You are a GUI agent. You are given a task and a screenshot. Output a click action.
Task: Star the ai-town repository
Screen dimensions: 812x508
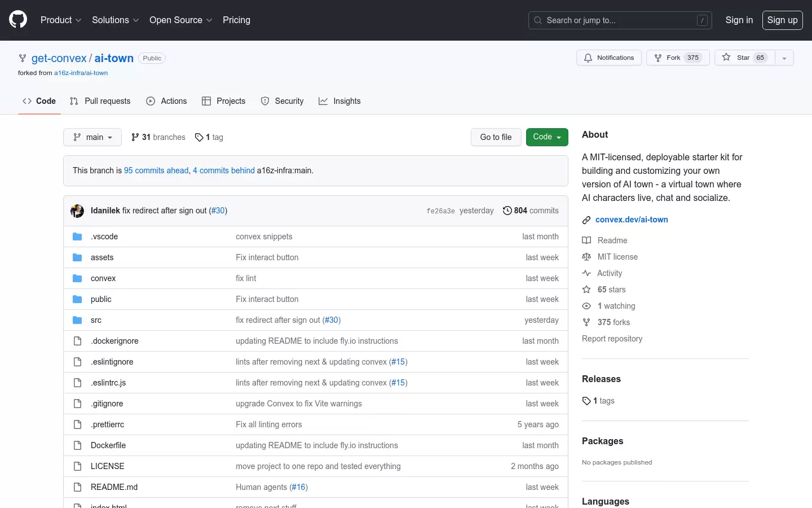744,58
